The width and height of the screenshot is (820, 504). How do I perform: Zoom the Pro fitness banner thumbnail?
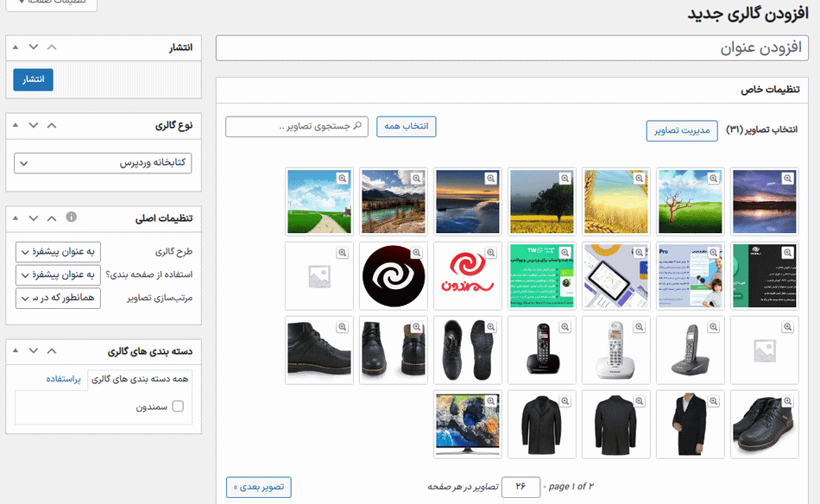point(713,253)
